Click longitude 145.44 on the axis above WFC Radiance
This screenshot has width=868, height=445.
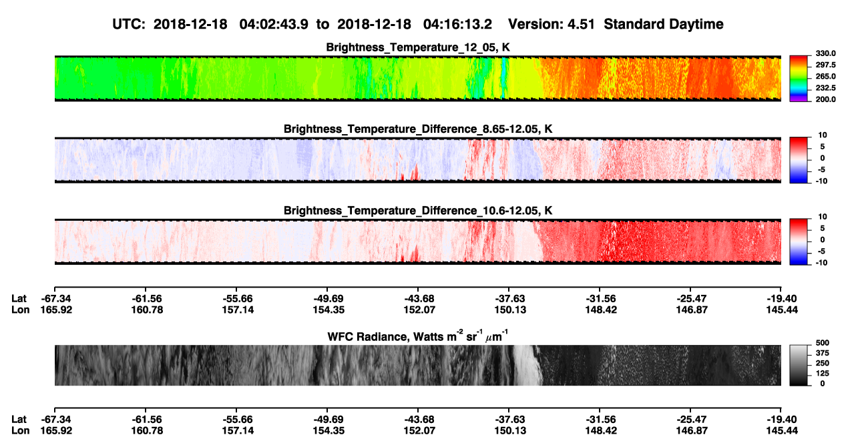pyautogui.click(x=782, y=310)
